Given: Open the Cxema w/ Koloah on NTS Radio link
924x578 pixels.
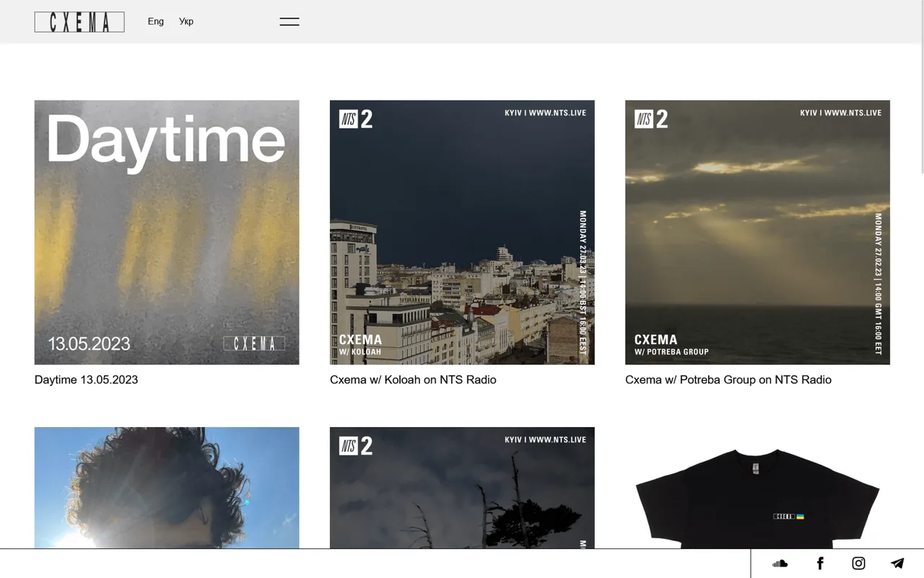Looking at the screenshot, I should 413,380.
